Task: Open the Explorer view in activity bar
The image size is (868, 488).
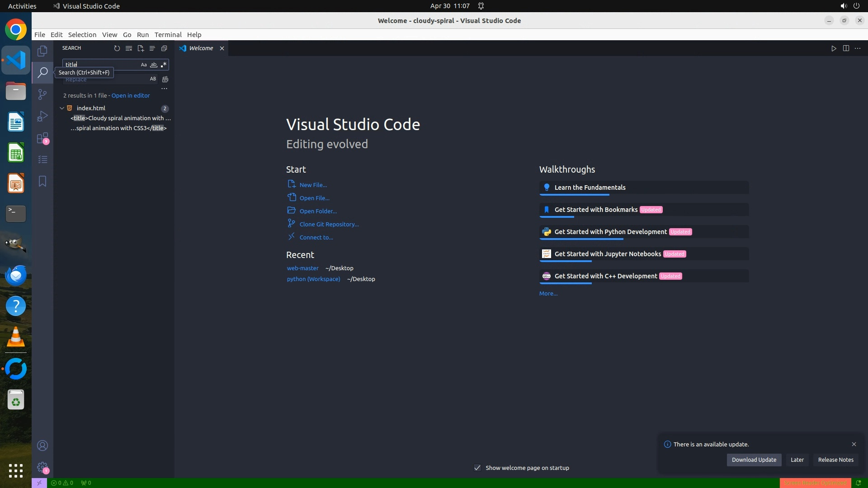Action: click(42, 51)
